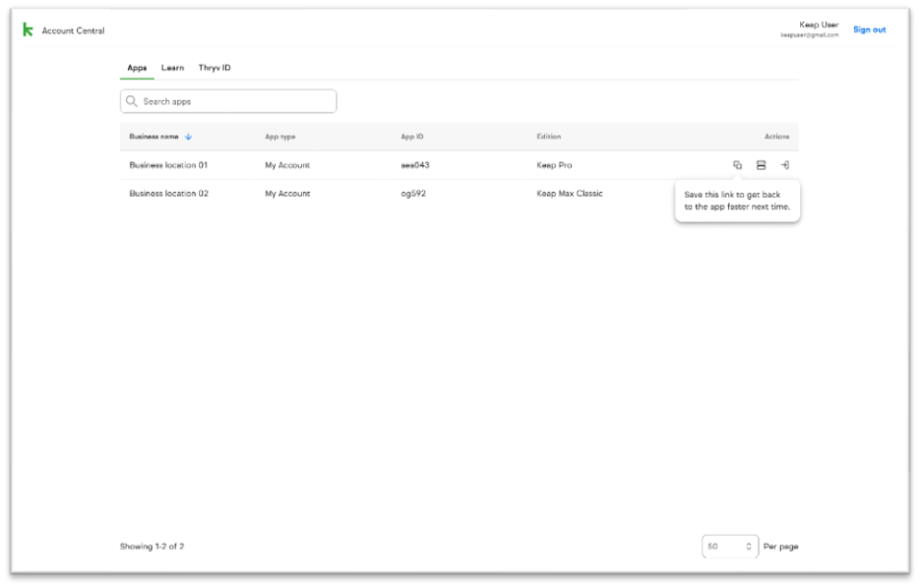Toggle the sort arrow beside Business name
Screen dimensions: 921x588
coord(188,137)
